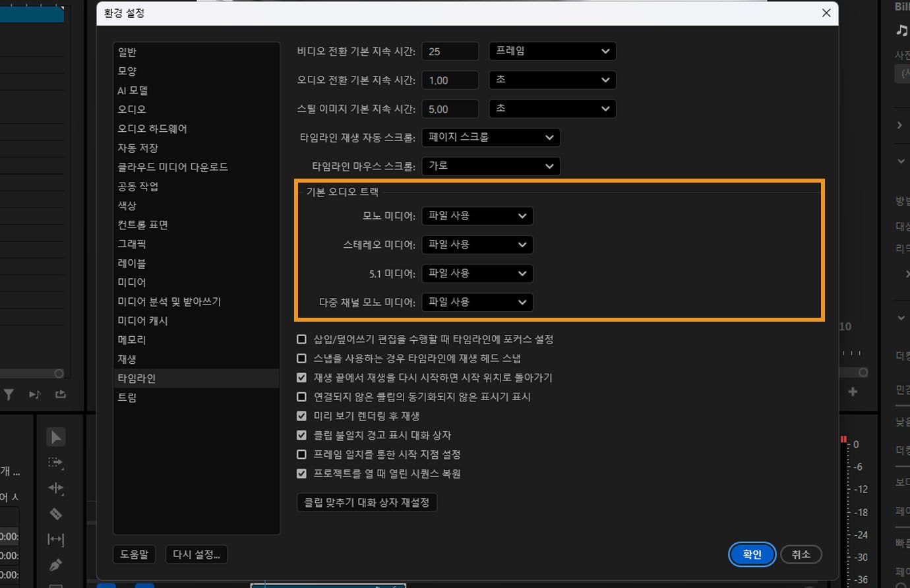Click the export frame icon above the timeline
Screen dimensions: 910x588
(x=60, y=394)
